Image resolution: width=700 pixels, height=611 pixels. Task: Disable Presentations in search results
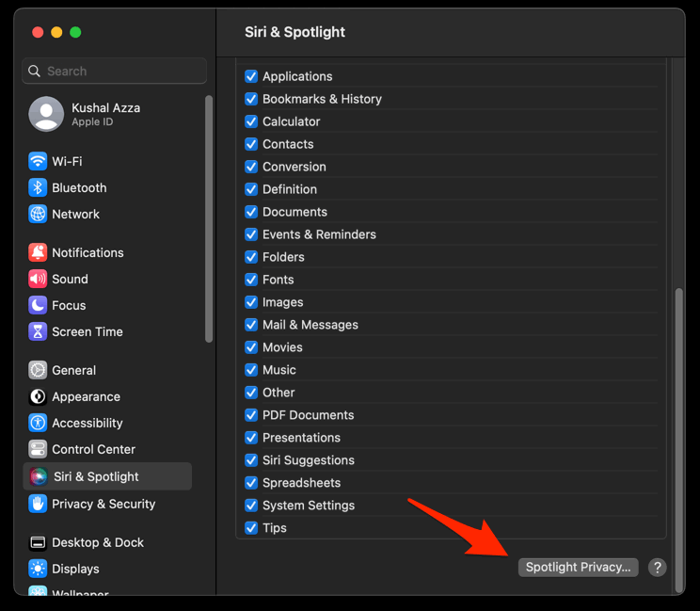coord(251,437)
